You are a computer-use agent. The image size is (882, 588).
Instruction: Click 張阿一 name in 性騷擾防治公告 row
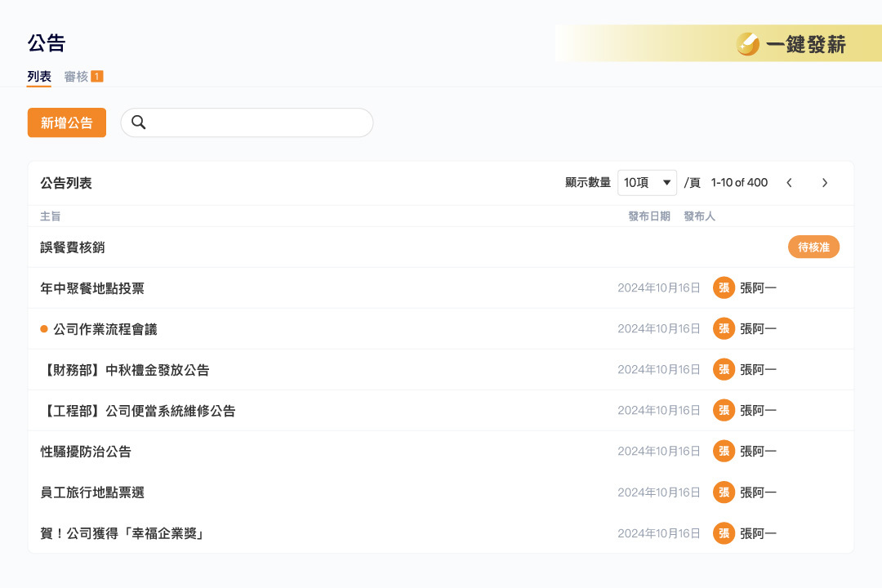pos(758,452)
